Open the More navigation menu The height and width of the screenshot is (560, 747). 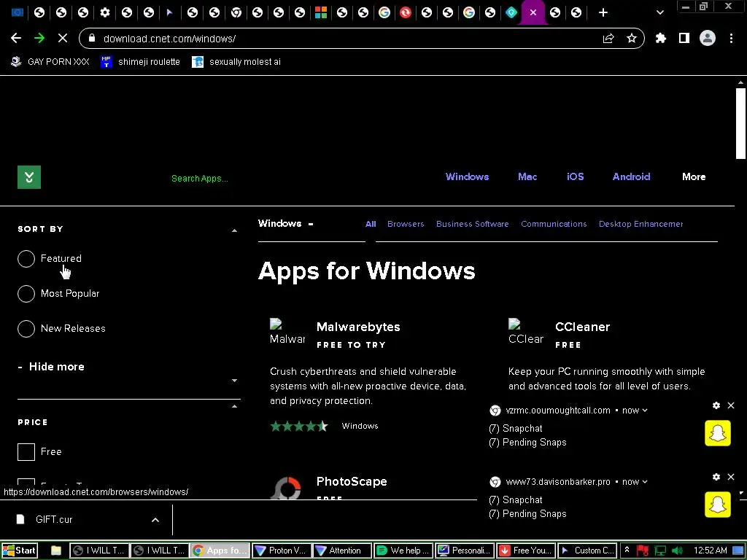pyautogui.click(x=694, y=176)
